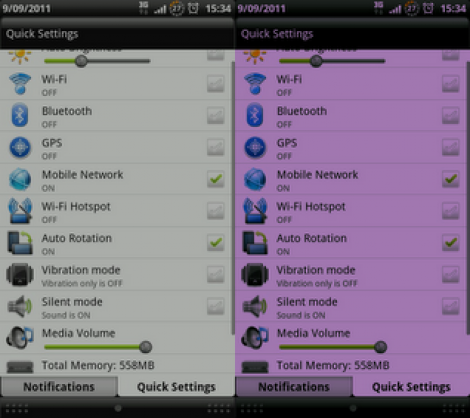The image size is (470, 418).
Task: Tap the Media Volume speaker icon in the gray panel
Action: tap(20, 338)
